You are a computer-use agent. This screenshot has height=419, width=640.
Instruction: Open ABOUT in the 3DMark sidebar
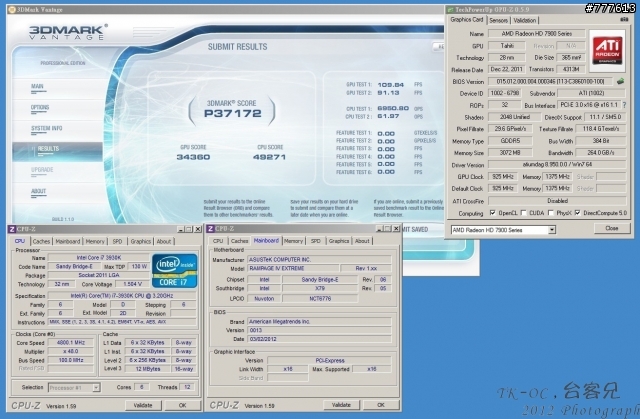[38, 192]
